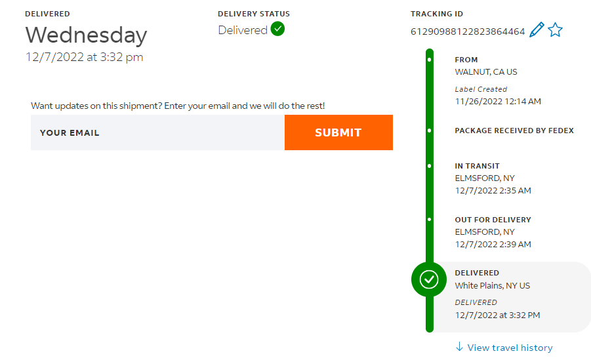The width and height of the screenshot is (591, 364).
Task: Click the down arrow beside View travel history
Action: coord(459,347)
